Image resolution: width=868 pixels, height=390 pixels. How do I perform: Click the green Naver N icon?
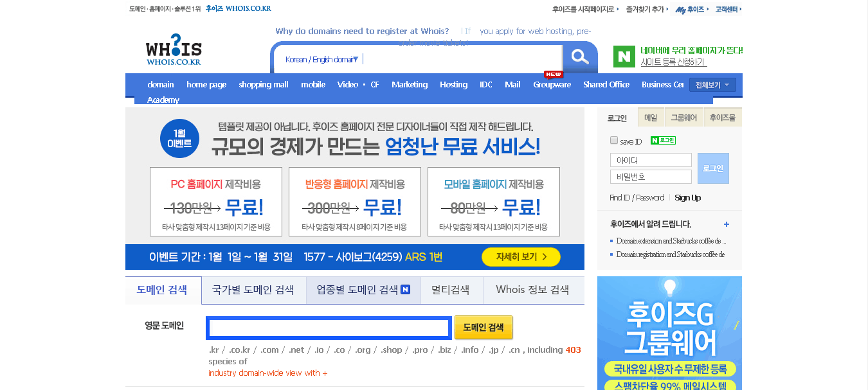tap(624, 57)
